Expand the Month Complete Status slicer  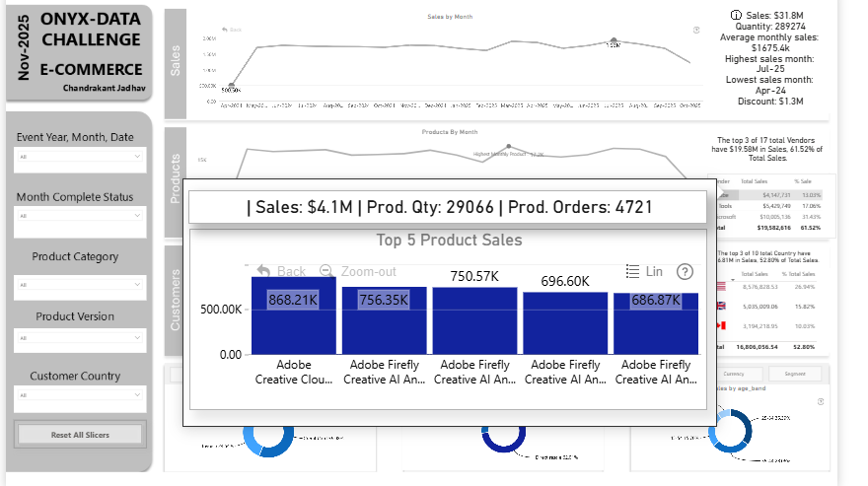click(x=81, y=216)
